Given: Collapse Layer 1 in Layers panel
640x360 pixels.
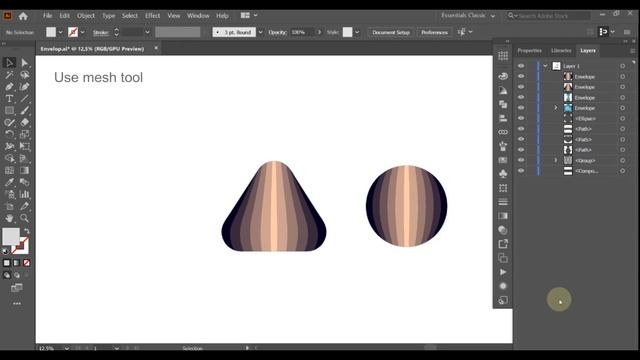Looking at the screenshot, I should pyautogui.click(x=545, y=66).
